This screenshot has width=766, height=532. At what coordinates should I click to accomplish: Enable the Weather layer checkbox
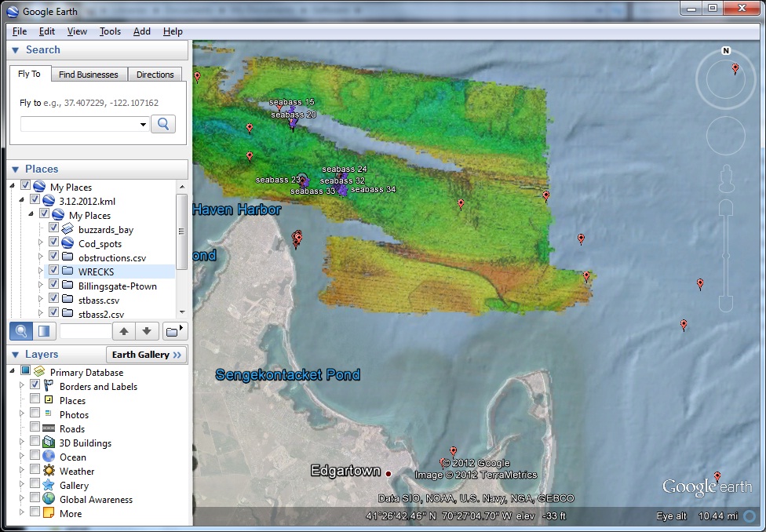point(35,469)
